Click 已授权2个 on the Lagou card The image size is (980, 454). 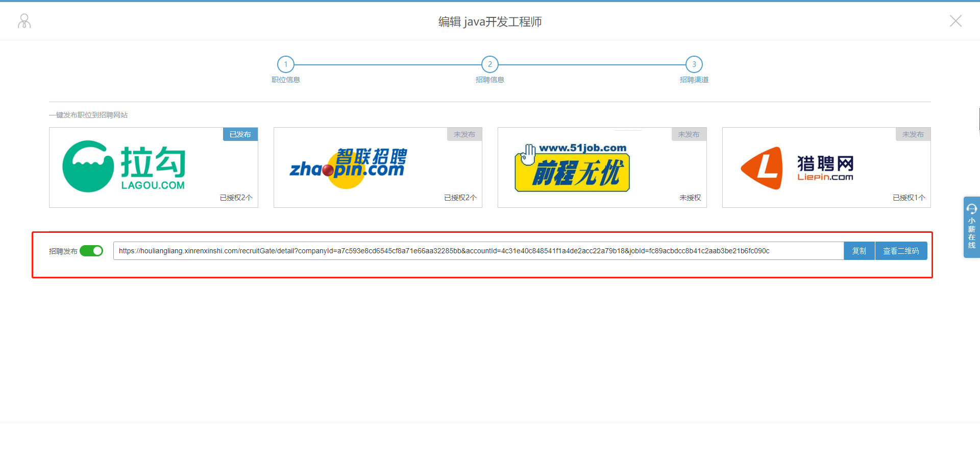236,198
